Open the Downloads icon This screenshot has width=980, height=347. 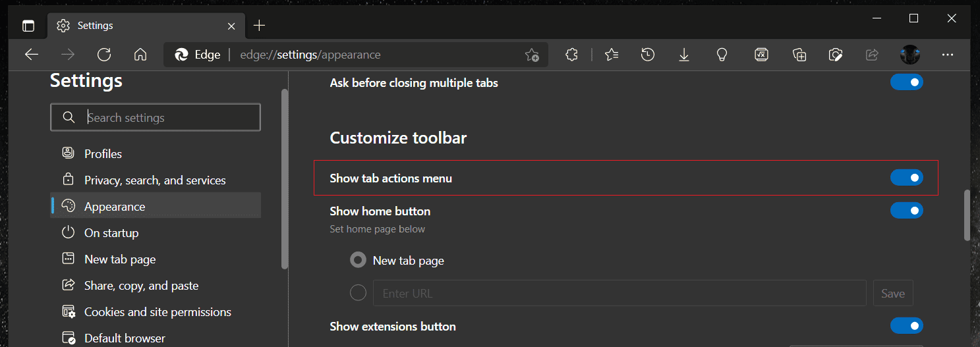(684, 55)
